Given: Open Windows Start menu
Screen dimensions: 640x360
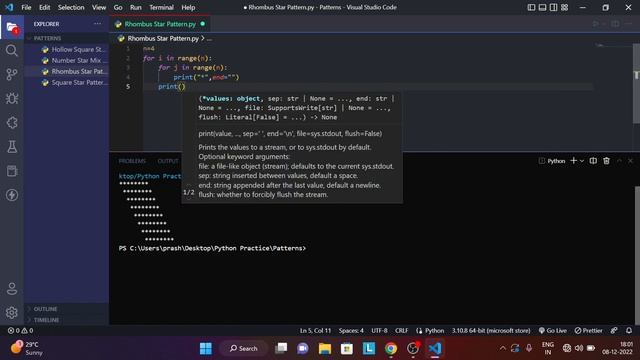Looking at the screenshot, I should tap(206, 349).
